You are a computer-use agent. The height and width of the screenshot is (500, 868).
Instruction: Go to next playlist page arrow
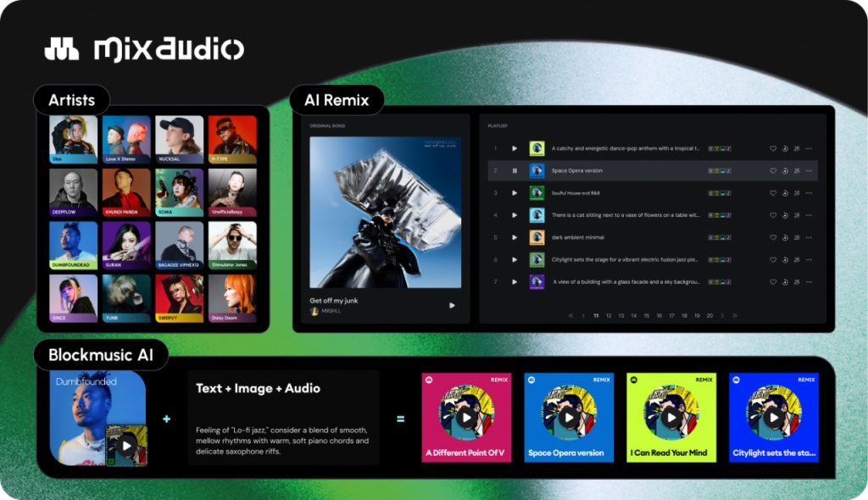[x=722, y=315]
